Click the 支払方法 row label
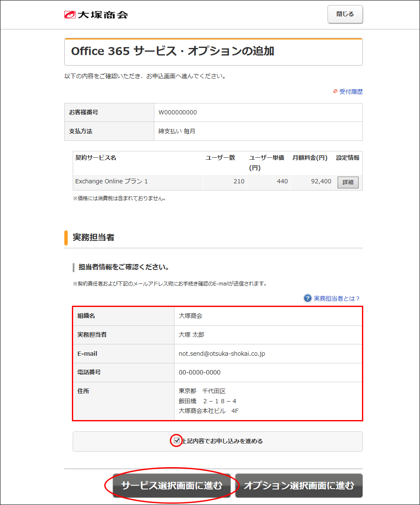The width and height of the screenshot is (420, 505). 81,131
